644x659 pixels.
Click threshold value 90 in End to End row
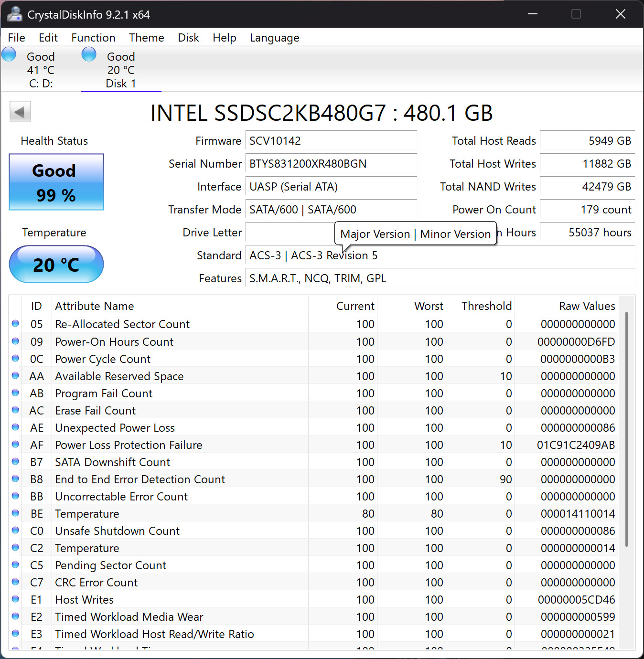(506, 479)
